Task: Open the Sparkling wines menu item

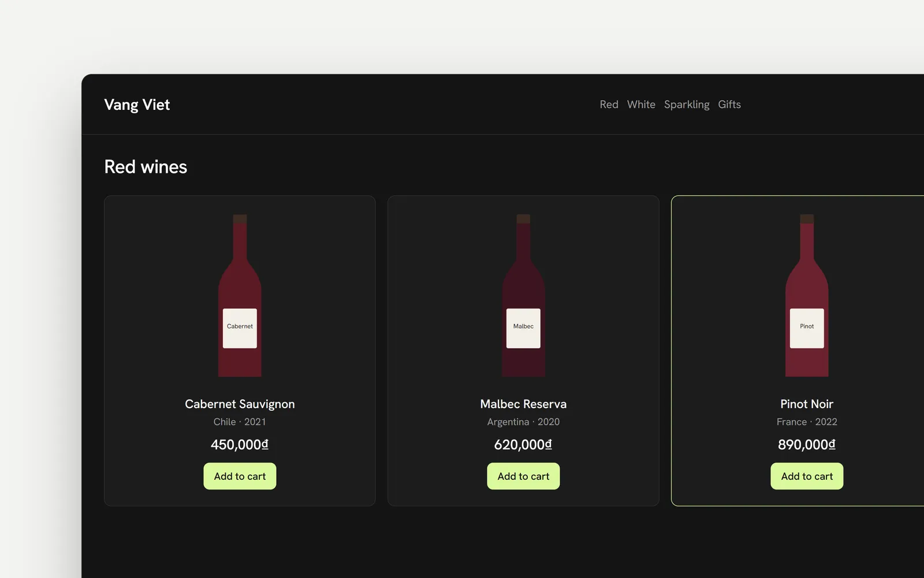Action: click(x=687, y=105)
